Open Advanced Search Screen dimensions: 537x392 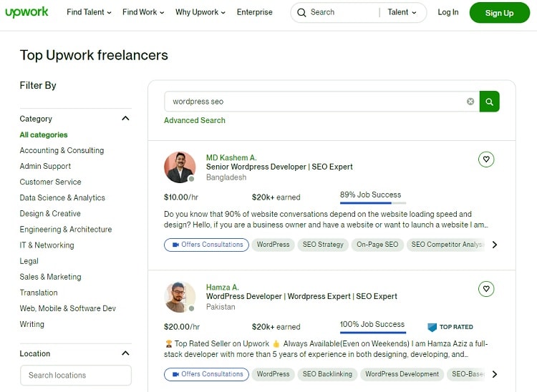(195, 120)
